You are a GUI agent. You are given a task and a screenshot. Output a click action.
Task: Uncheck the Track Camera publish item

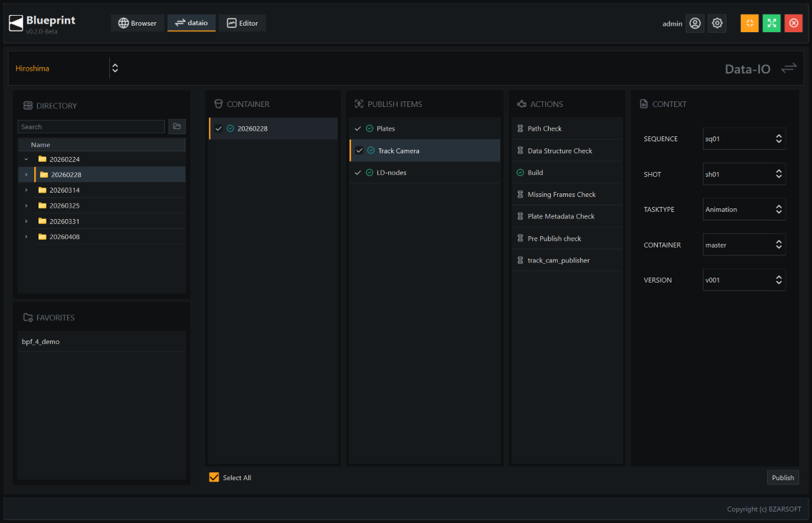pos(360,151)
